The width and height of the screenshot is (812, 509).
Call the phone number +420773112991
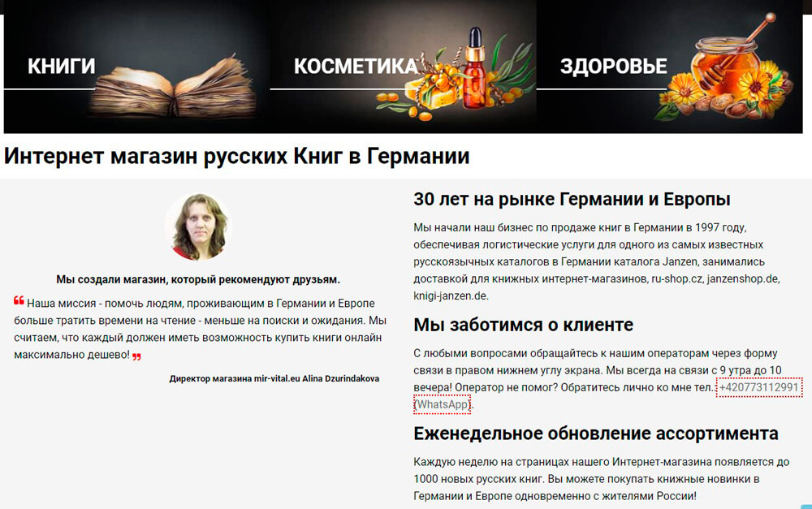[759, 387]
